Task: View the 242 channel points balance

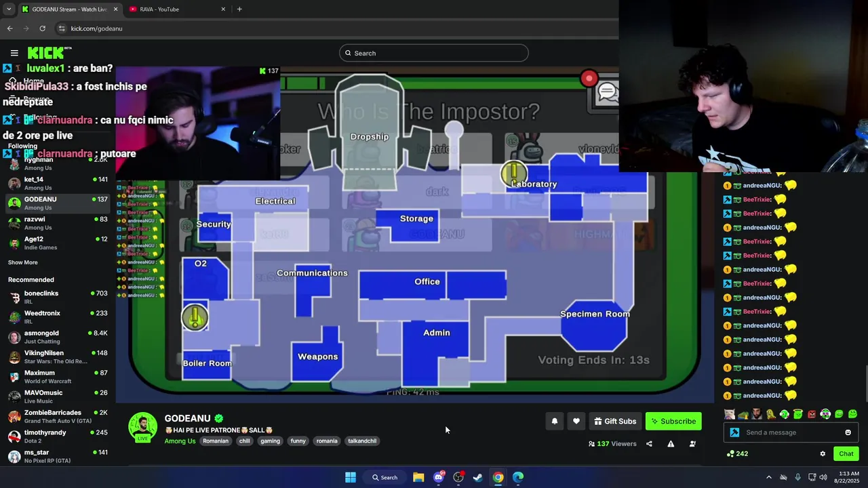Action: [x=737, y=453]
